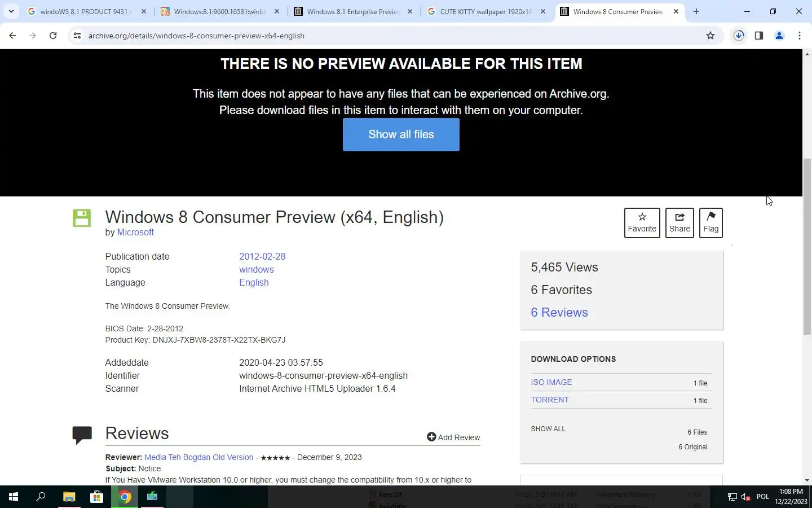The image size is (812, 508).
Task: Switch to the 'CUTE KITTY wallpaper' tab
Action: point(486,11)
